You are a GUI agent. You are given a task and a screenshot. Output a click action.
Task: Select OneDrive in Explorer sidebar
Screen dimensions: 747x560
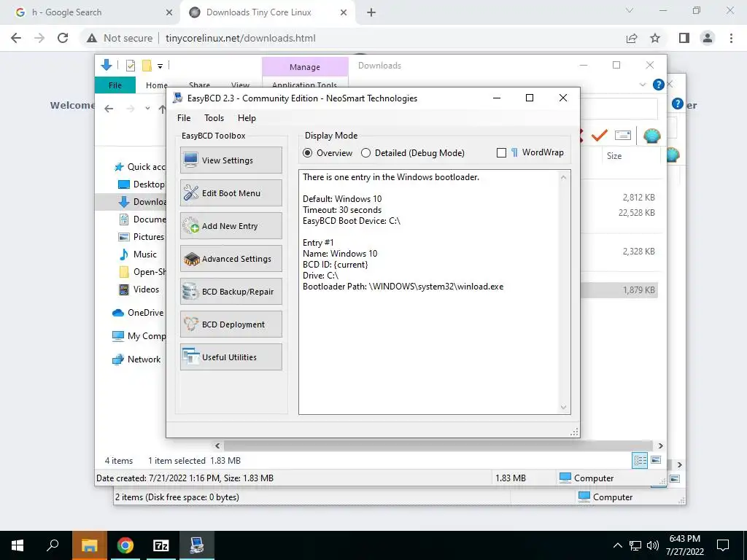point(138,312)
